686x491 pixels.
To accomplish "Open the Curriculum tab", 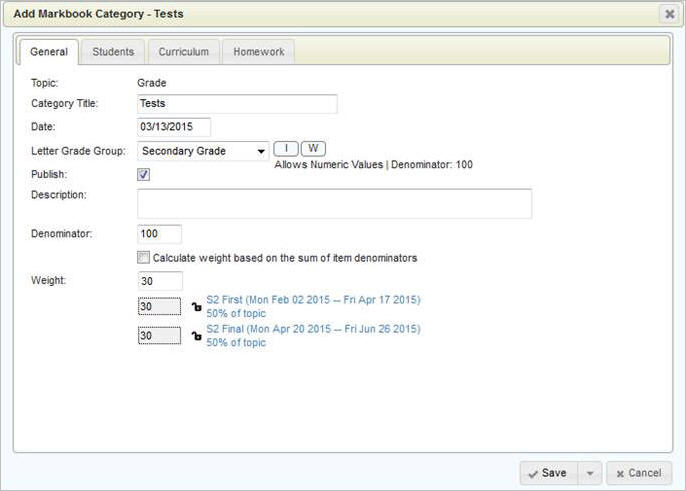I will pyautogui.click(x=183, y=52).
